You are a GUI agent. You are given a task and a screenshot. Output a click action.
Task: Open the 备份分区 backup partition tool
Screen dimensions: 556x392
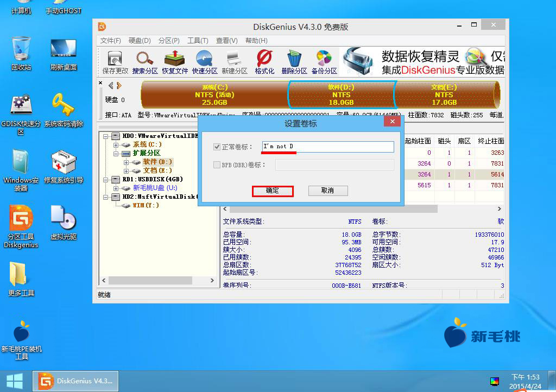pos(324,62)
